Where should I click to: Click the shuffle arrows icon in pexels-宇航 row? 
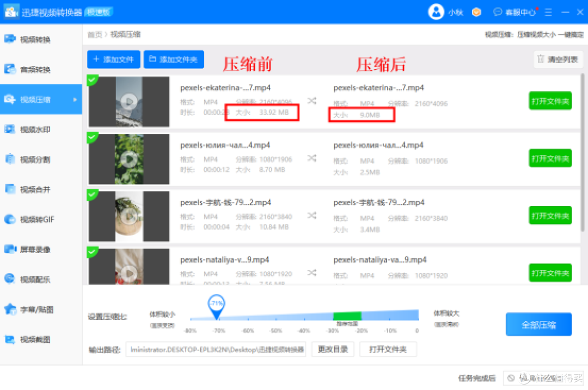click(312, 215)
